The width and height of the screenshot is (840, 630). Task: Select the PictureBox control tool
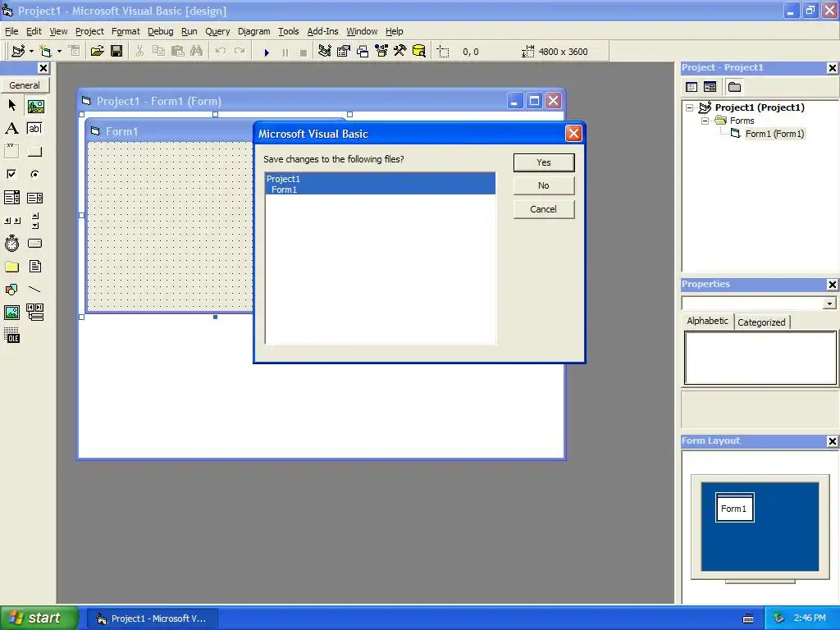[35, 106]
